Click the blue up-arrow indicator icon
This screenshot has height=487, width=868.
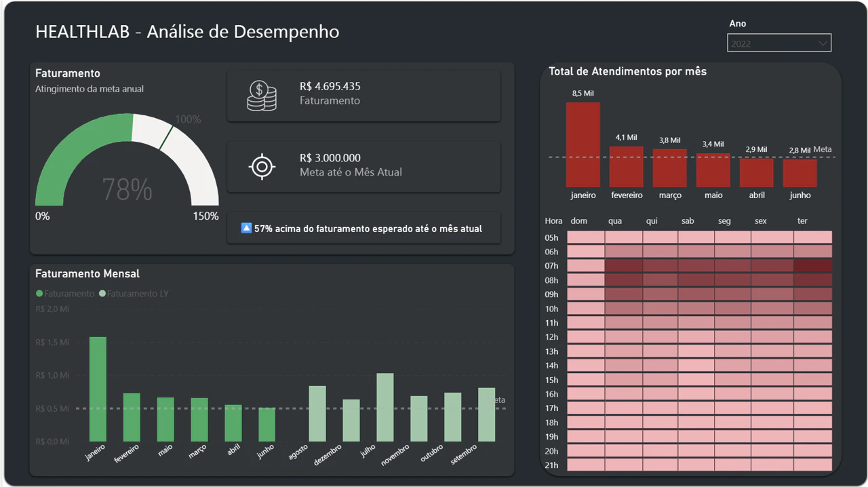(246, 228)
